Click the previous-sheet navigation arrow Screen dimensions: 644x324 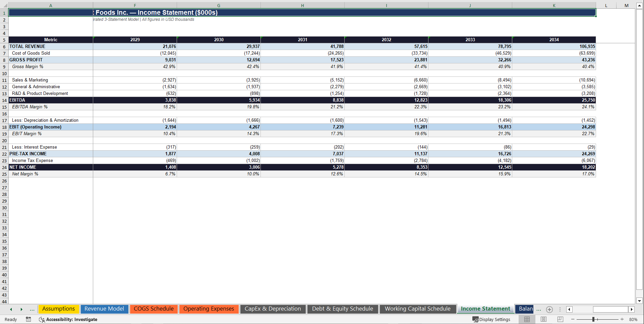point(11,309)
